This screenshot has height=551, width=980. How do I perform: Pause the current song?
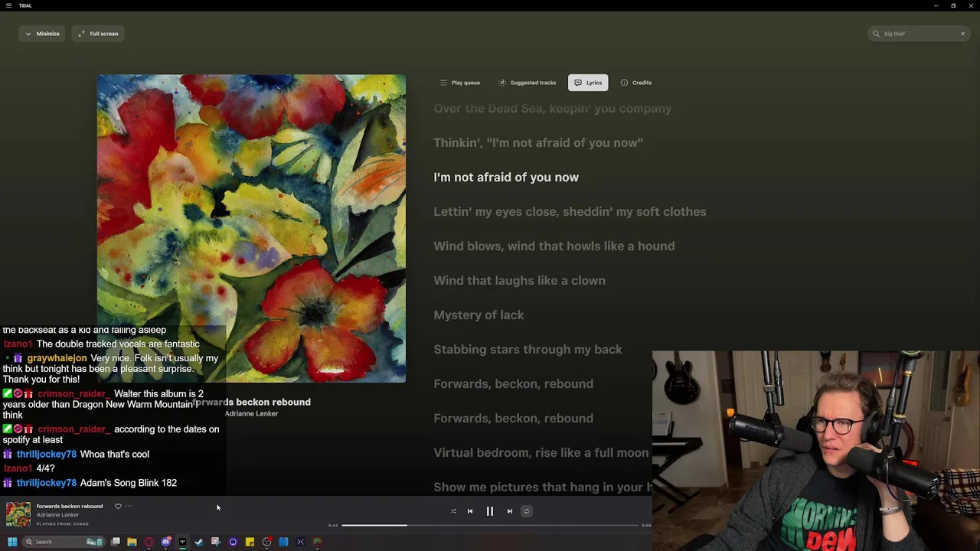click(490, 511)
